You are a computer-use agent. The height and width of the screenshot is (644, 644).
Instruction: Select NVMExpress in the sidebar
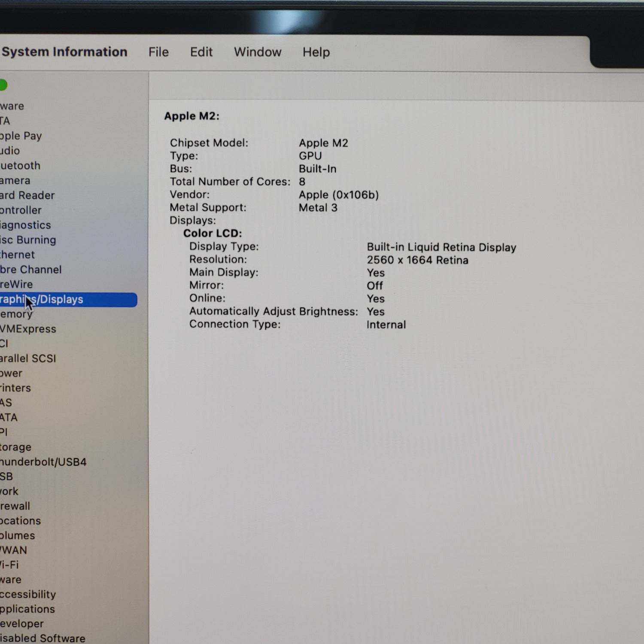pos(28,329)
